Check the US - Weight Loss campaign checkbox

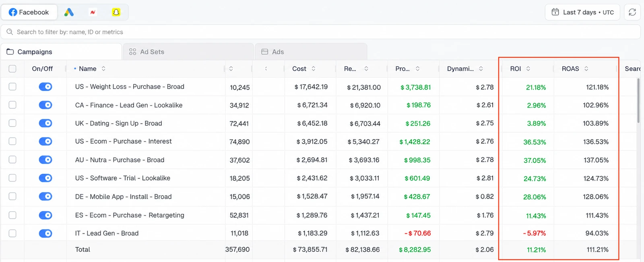(12, 87)
